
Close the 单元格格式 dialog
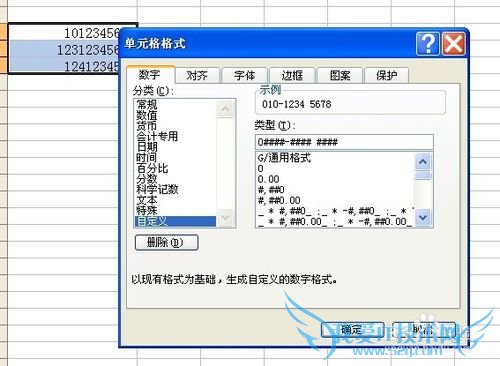tap(453, 44)
